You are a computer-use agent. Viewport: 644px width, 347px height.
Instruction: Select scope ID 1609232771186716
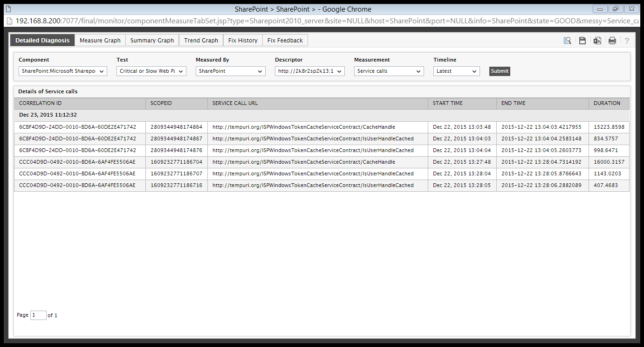coord(176,185)
